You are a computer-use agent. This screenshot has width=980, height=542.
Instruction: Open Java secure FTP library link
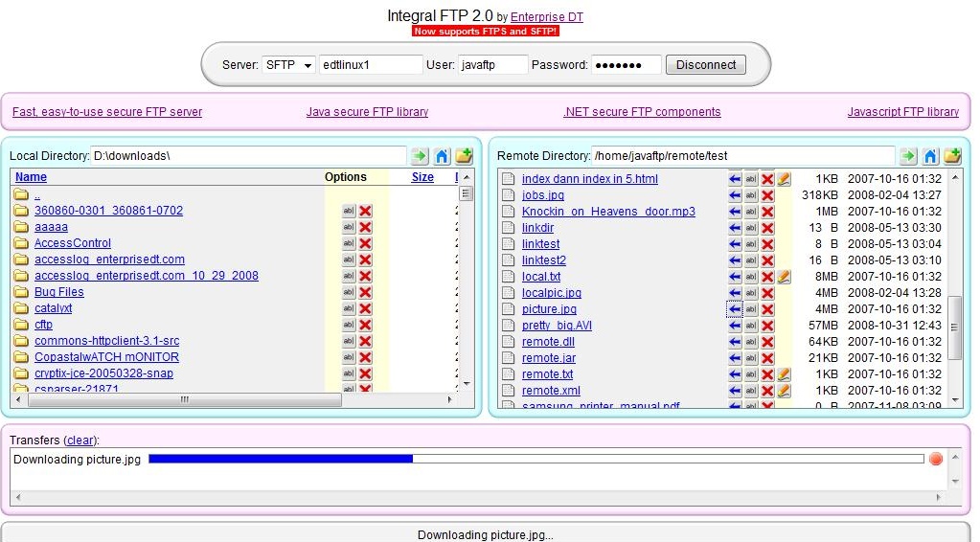pyautogui.click(x=367, y=112)
